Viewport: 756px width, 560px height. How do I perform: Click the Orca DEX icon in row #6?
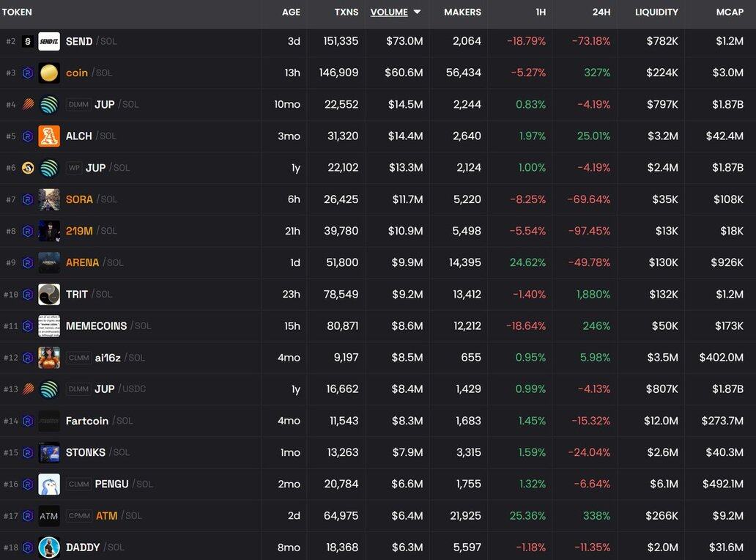click(28, 168)
